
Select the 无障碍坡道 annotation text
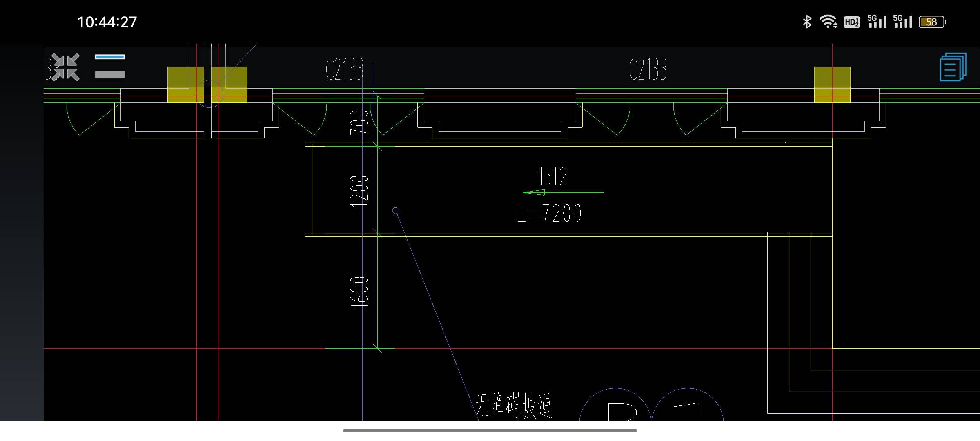click(514, 405)
